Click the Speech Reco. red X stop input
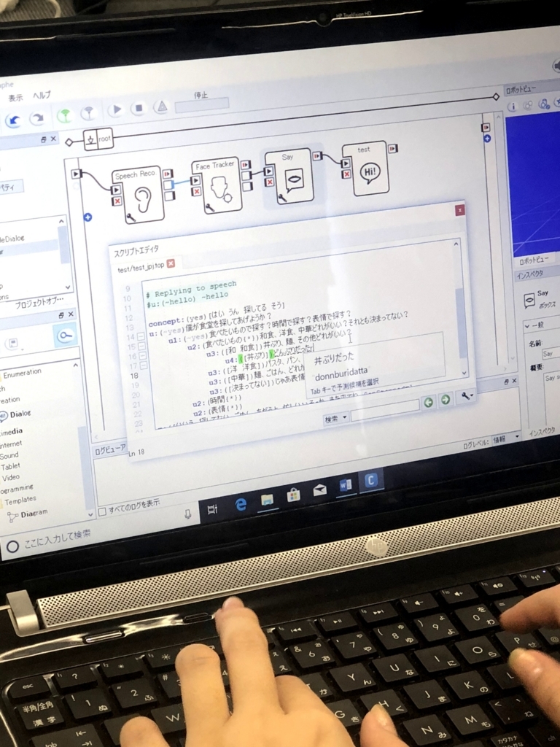Screen dimensions: 560x747 click(x=117, y=201)
